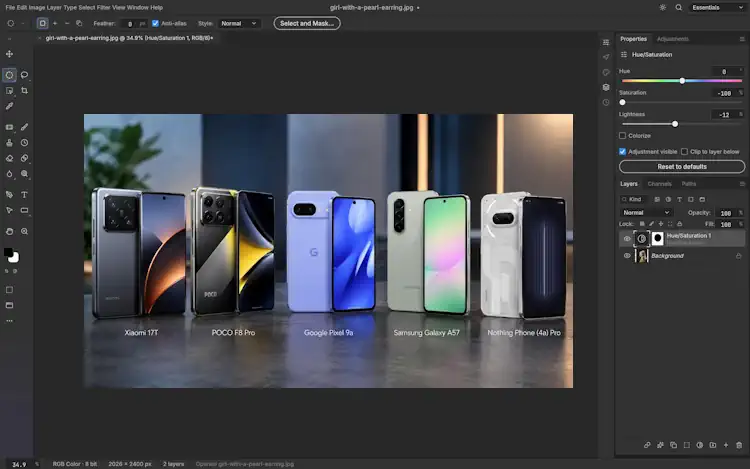Open Layers panel options menu
Image resolution: width=750 pixels, height=469 pixels.
point(742,184)
